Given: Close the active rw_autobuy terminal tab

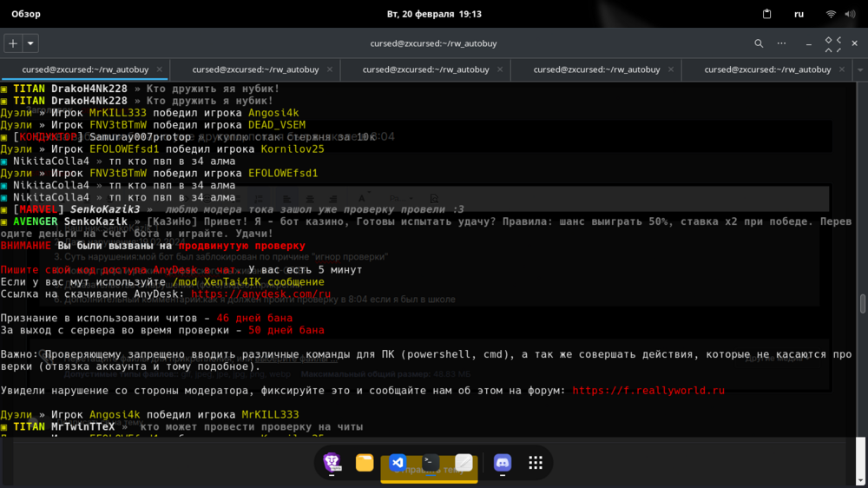Looking at the screenshot, I should click(x=160, y=69).
